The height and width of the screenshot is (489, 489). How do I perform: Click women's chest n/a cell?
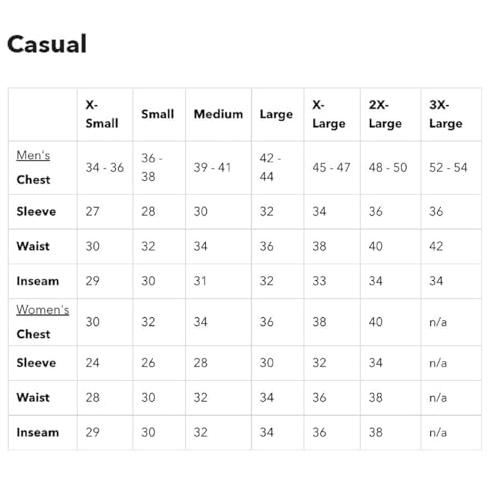(x=438, y=322)
